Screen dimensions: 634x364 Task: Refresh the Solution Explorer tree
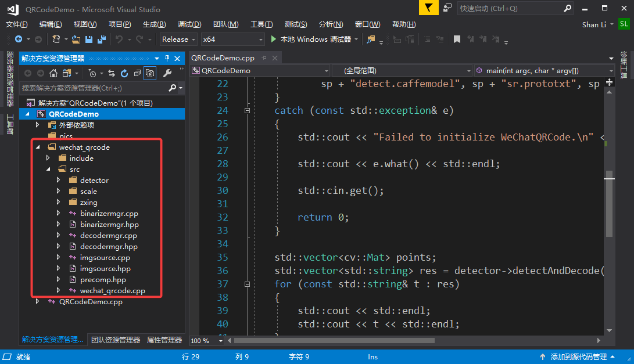click(124, 73)
